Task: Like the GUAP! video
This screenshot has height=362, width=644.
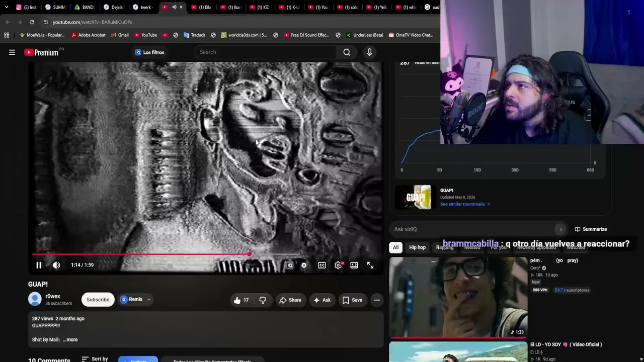Action: [x=242, y=300]
